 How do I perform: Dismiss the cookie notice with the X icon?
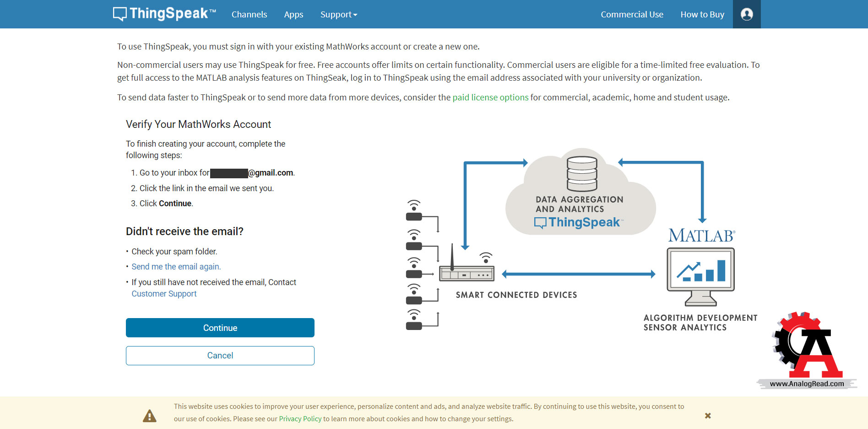pos(708,416)
